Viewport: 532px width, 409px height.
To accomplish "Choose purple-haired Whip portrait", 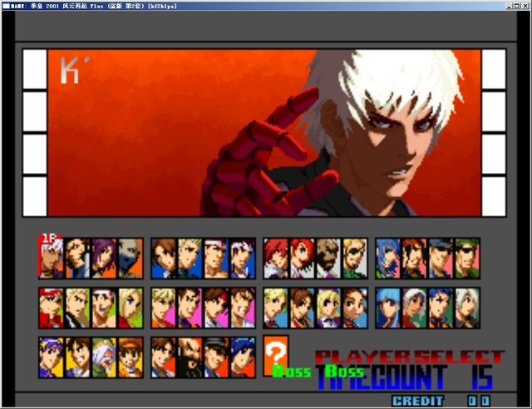I will tap(104, 259).
